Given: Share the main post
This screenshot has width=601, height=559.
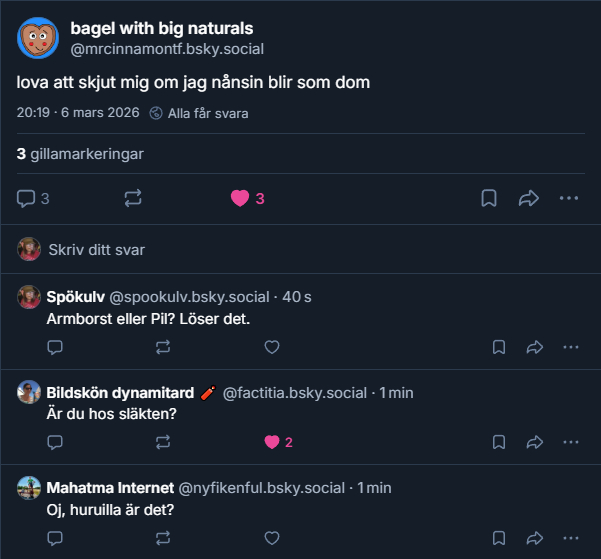Looking at the screenshot, I should click(x=529, y=198).
